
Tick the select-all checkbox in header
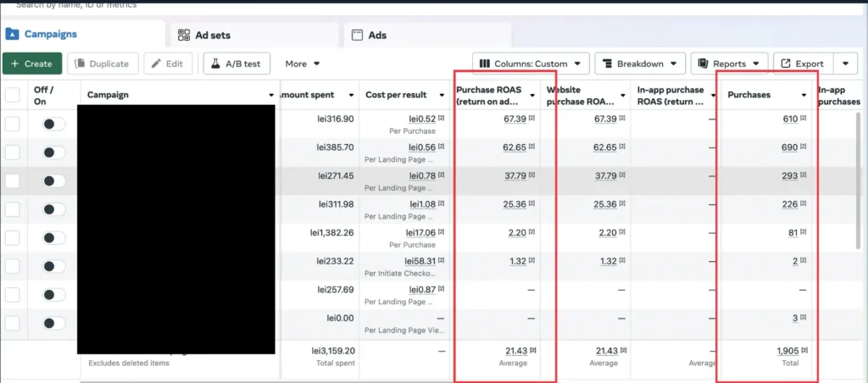pyautogui.click(x=12, y=95)
